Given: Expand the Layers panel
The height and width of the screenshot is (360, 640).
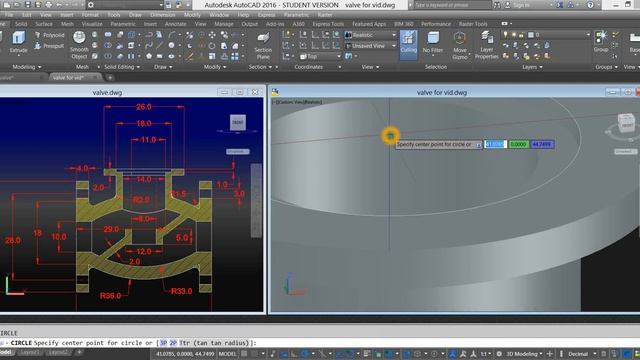Looking at the screenshot, I should [x=532, y=67].
